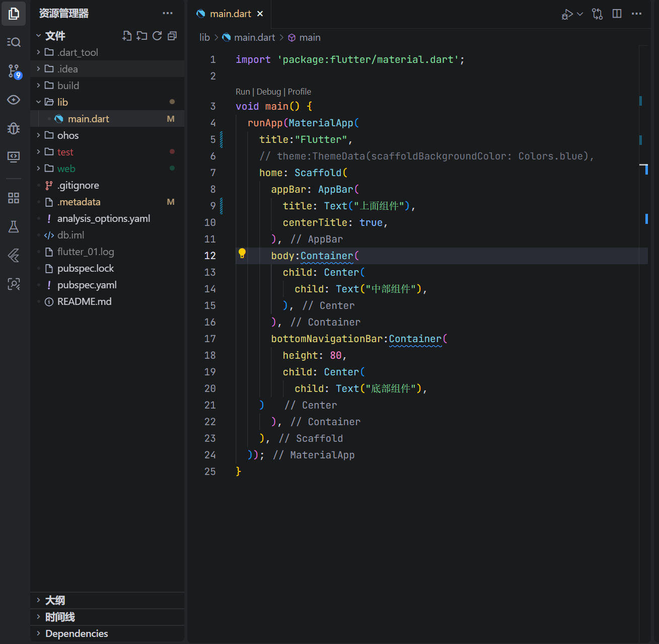Viewport: 659px width, 644px height.
Task: Expand the build folder
Action: click(107, 86)
